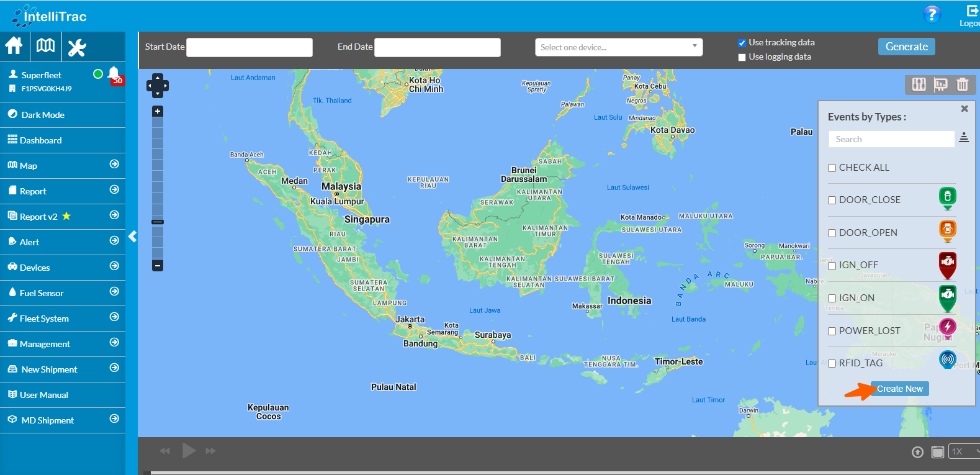Click the trash icon above events panel
Image resolution: width=980 pixels, height=475 pixels.
pyautogui.click(x=962, y=84)
